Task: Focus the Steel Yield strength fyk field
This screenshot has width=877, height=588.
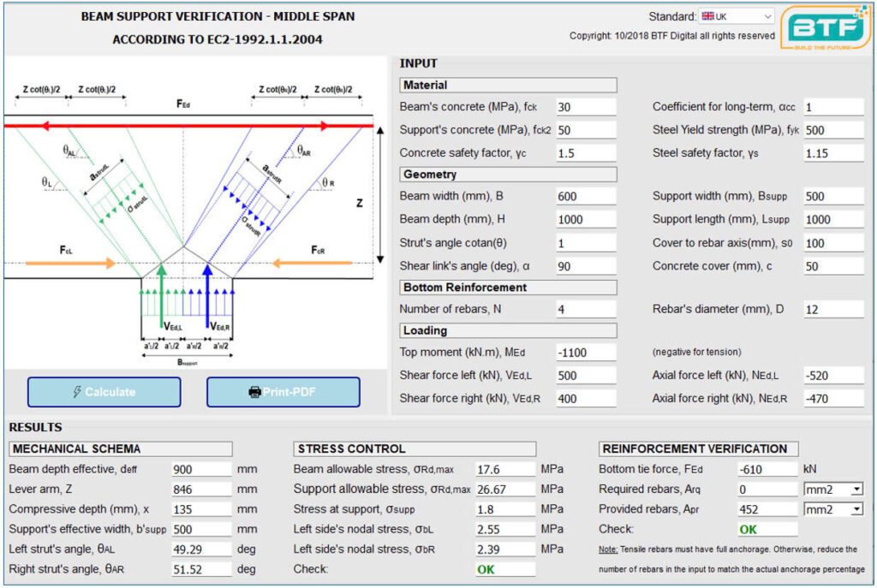Action: tap(833, 130)
